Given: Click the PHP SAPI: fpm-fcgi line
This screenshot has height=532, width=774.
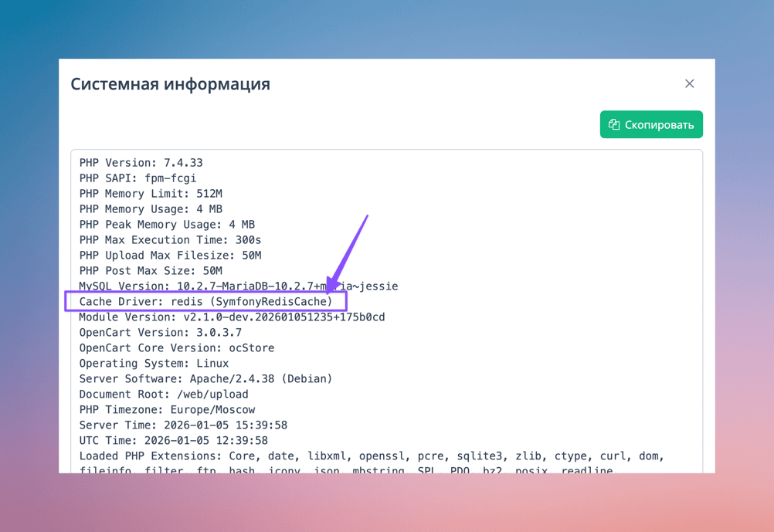Looking at the screenshot, I should (x=137, y=178).
